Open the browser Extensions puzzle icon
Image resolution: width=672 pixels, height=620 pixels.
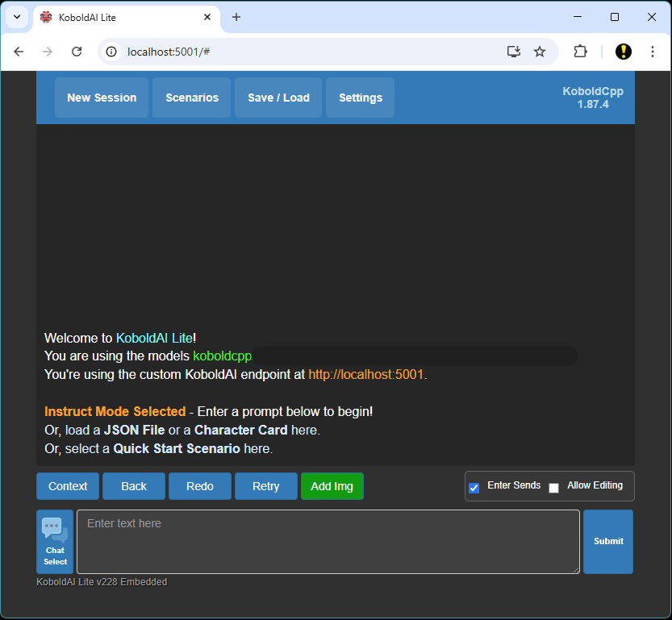(580, 52)
